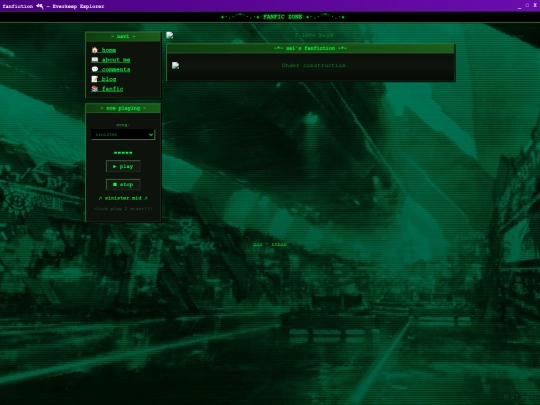Click the title bar icon after 'fanfiction'
Viewport: 540px width, 405px height.
pyautogui.click(x=40, y=6)
